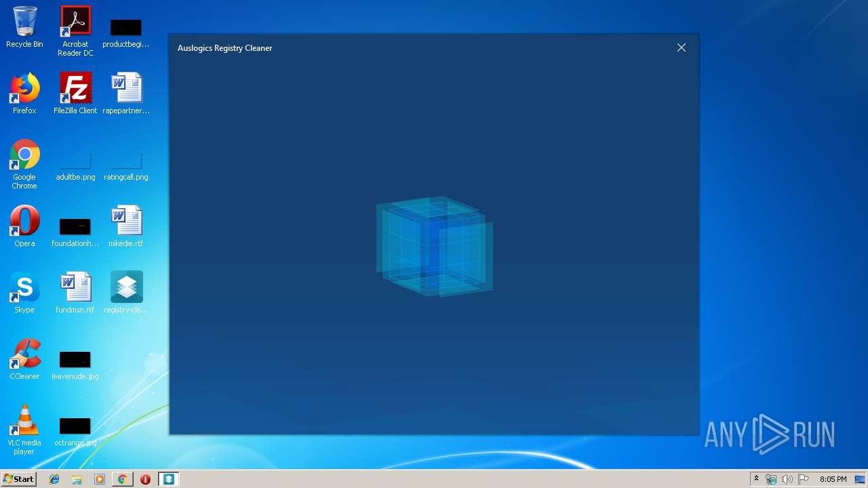The width and height of the screenshot is (868, 488).
Task: Open Opera from the taskbar
Action: coord(145,479)
